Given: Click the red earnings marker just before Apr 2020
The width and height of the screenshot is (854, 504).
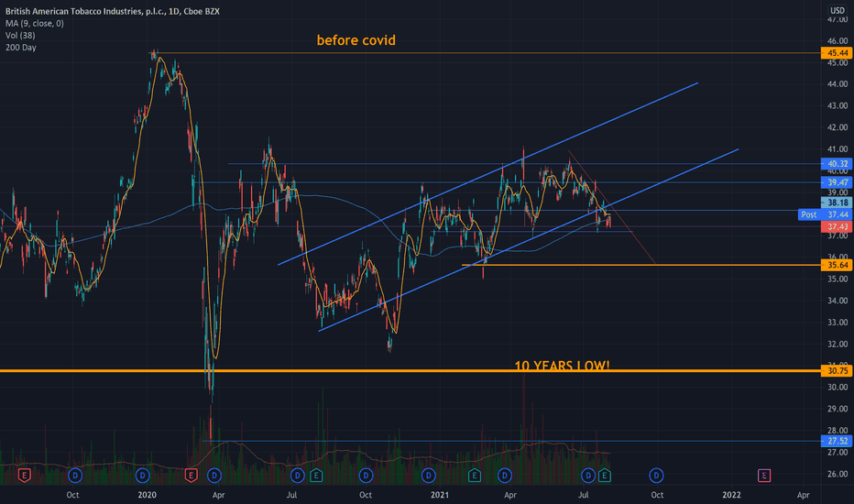Looking at the screenshot, I should tap(191, 476).
